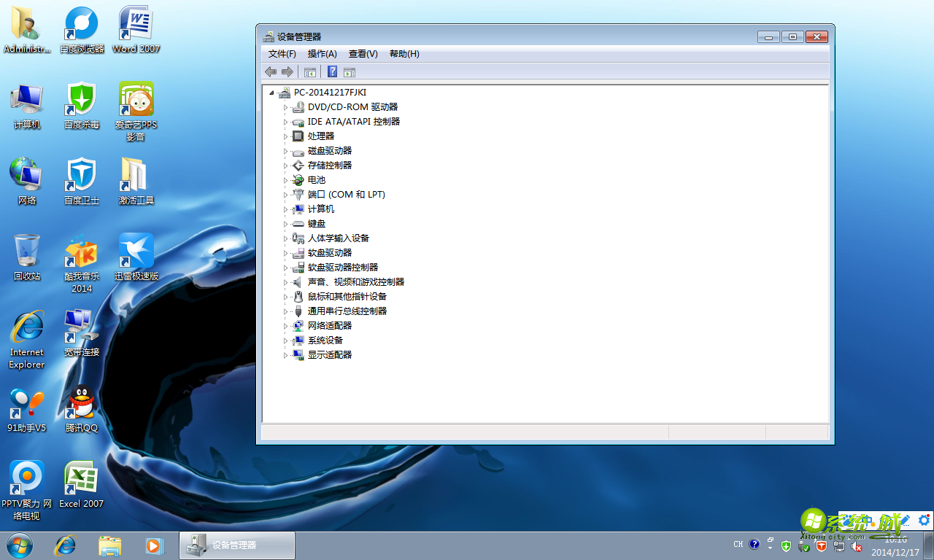This screenshot has height=560, width=934.
Task: Expand the 网络适配器 category
Action: pyautogui.click(x=287, y=325)
